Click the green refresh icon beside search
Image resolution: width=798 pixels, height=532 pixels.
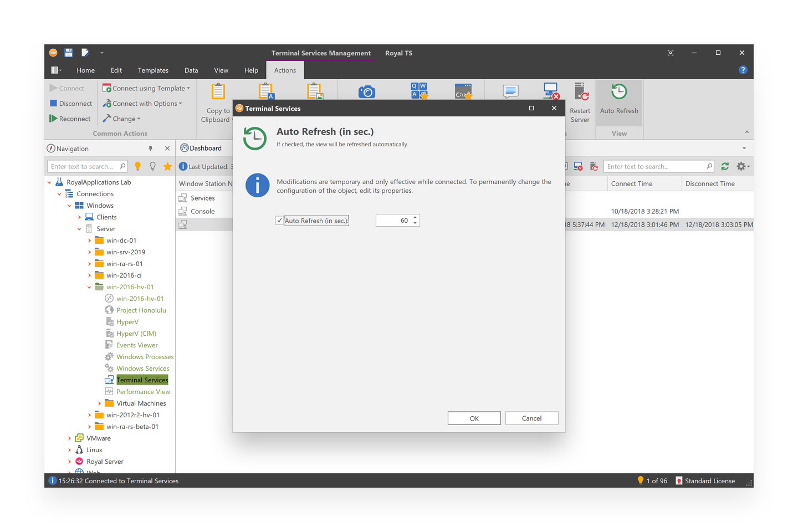click(x=725, y=166)
